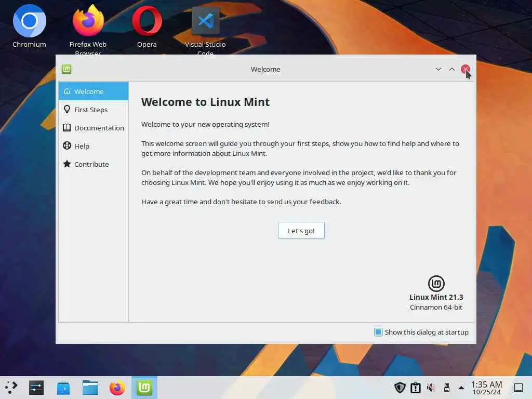Go to First Steps section
Screen dimensions: 532x399
(x=94, y=110)
